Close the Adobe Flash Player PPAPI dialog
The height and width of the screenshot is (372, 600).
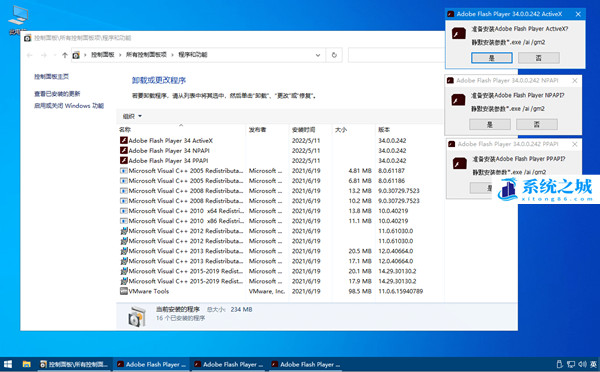coord(575,144)
